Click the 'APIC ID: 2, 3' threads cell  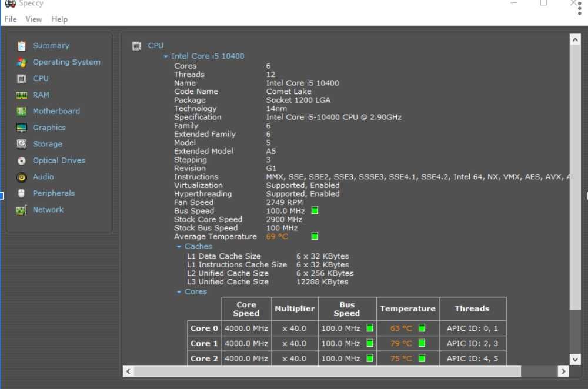472,343
